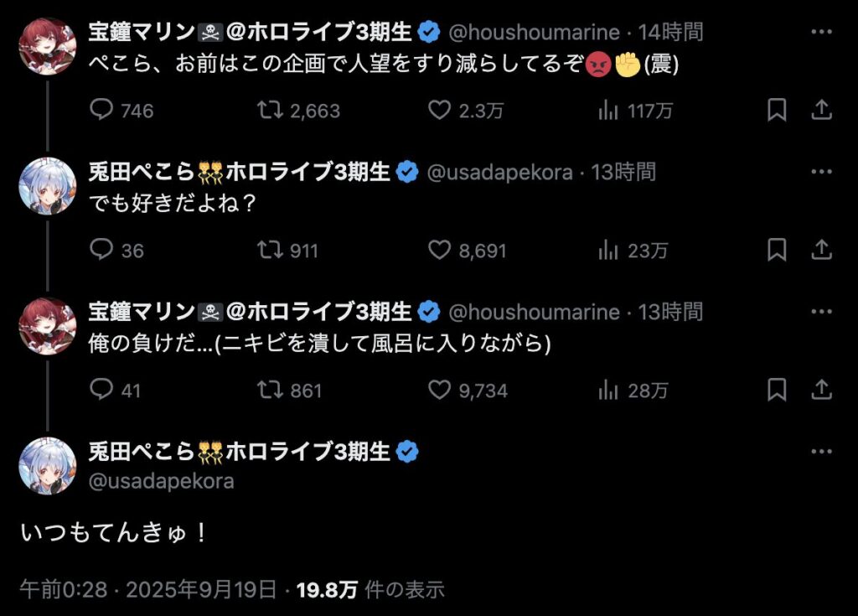View analytics showing 117万 views

pyautogui.click(x=608, y=110)
